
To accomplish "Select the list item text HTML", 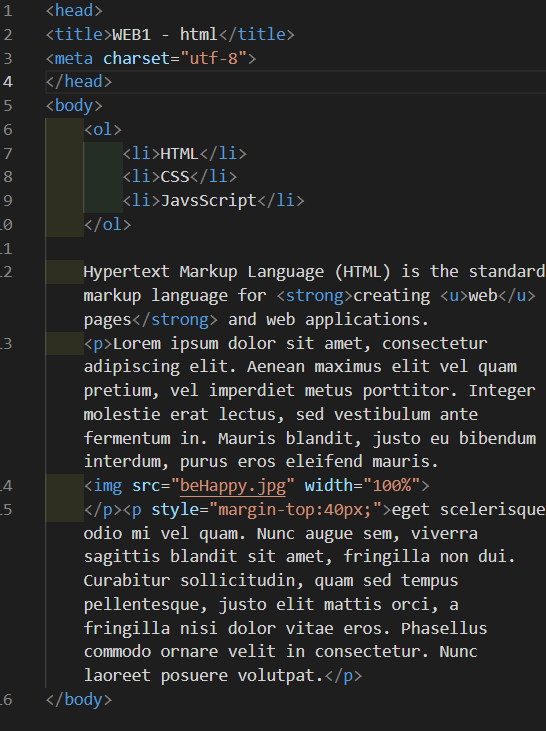I will [x=180, y=153].
